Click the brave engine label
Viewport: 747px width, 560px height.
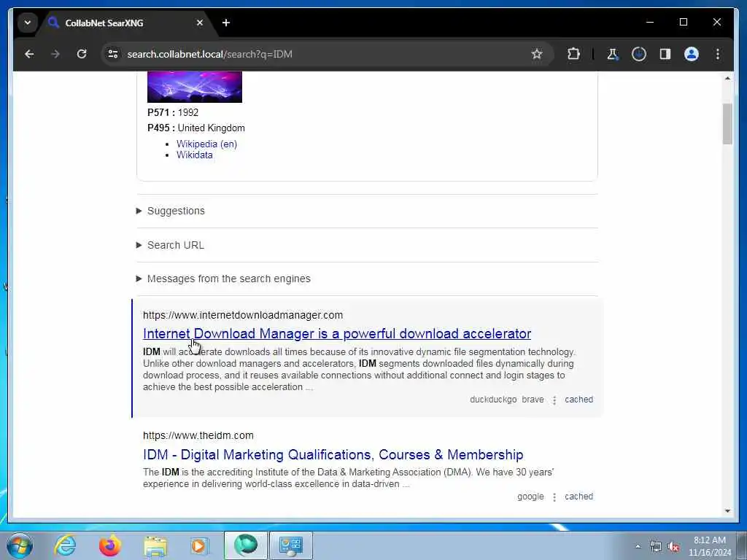pyautogui.click(x=533, y=400)
